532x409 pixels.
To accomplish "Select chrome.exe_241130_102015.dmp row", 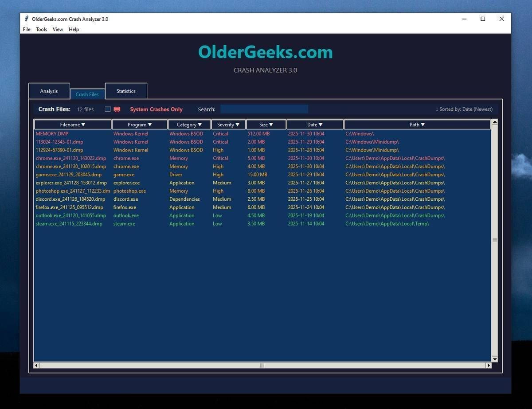I will coord(262,166).
